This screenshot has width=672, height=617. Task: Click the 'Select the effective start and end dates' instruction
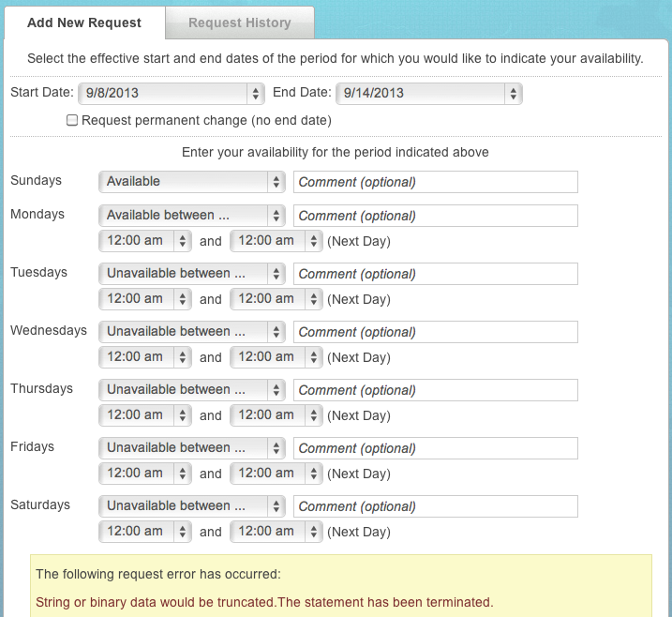[x=336, y=58]
